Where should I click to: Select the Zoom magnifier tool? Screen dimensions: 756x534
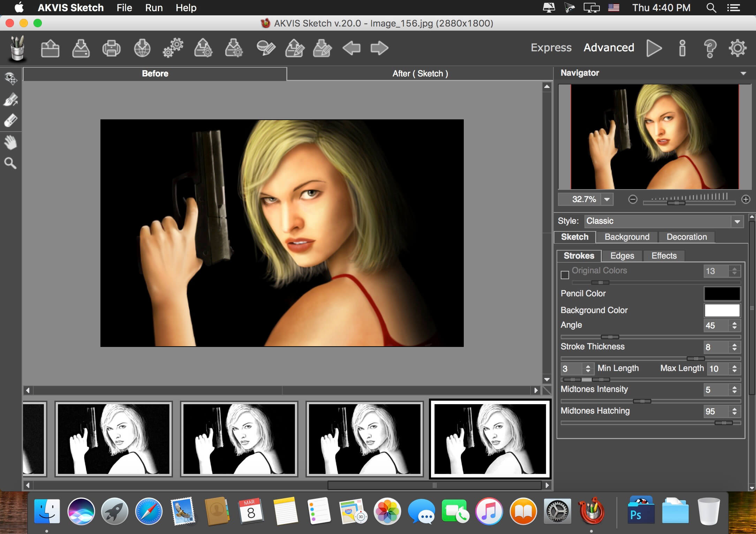(10, 163)
